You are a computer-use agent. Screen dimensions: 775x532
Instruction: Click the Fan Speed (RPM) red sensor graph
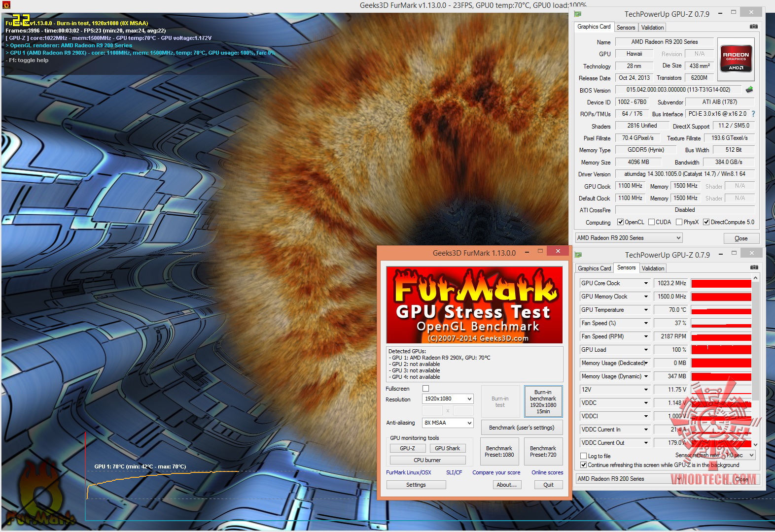point(721,336)
